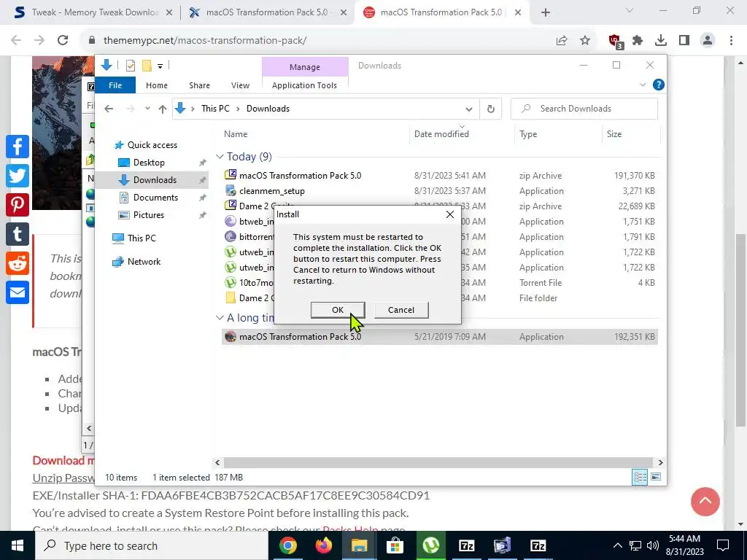Screen dimensions: 747x560
Task: Select the macOS Transformation Pack zip archive
Action: [439, 175]
